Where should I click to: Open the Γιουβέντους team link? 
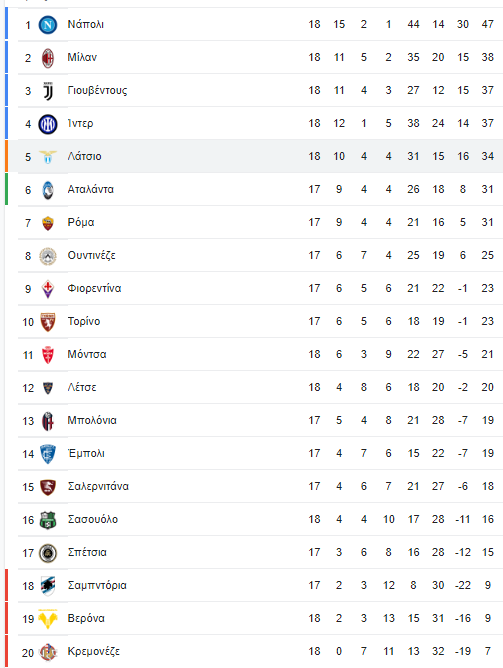pyautogui.click(x=97, y=90)
